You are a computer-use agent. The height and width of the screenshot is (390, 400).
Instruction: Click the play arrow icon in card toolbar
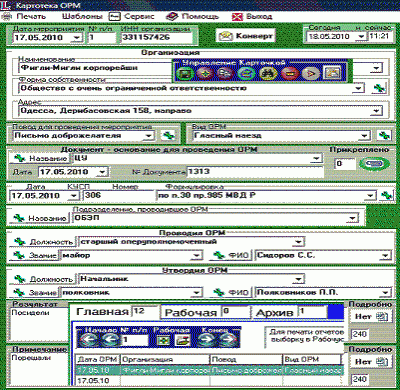click(310, 74)
